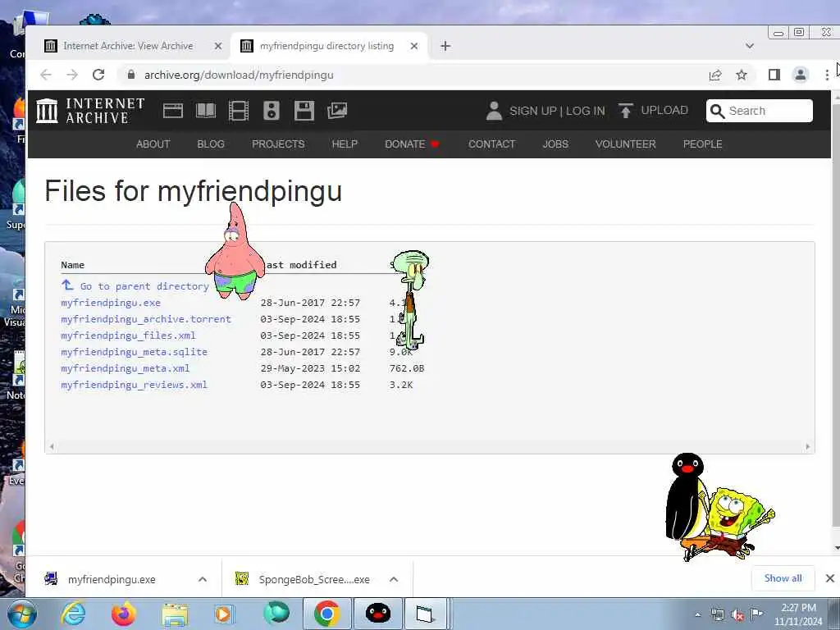Open the Texts book icon
The image size is (840, 630).
(x=206, y=111)
